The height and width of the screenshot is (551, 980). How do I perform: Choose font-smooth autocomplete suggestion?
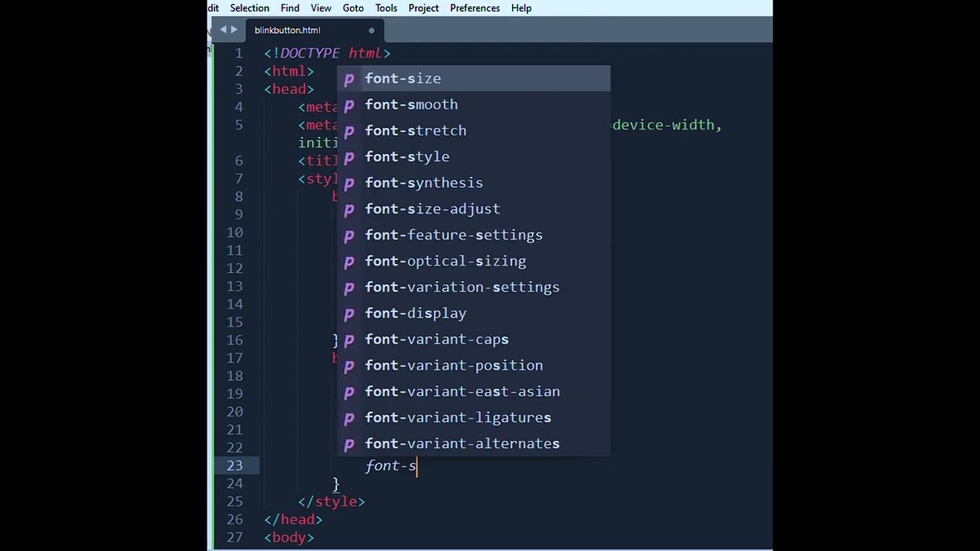tap(474, 104)
